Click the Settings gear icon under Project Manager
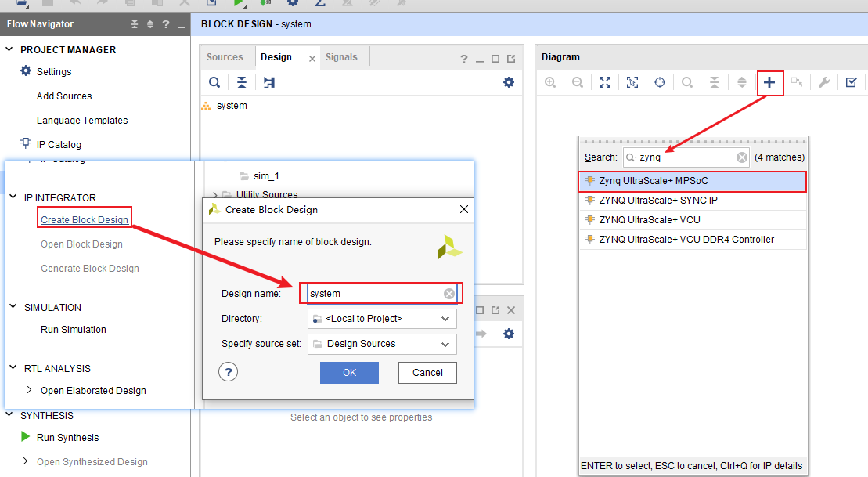Viewport: 868px width, 477px height. [26, 71]
